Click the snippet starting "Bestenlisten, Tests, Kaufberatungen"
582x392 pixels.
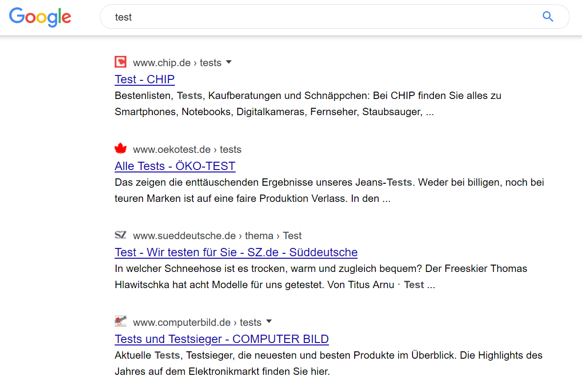tap(308, 103)
